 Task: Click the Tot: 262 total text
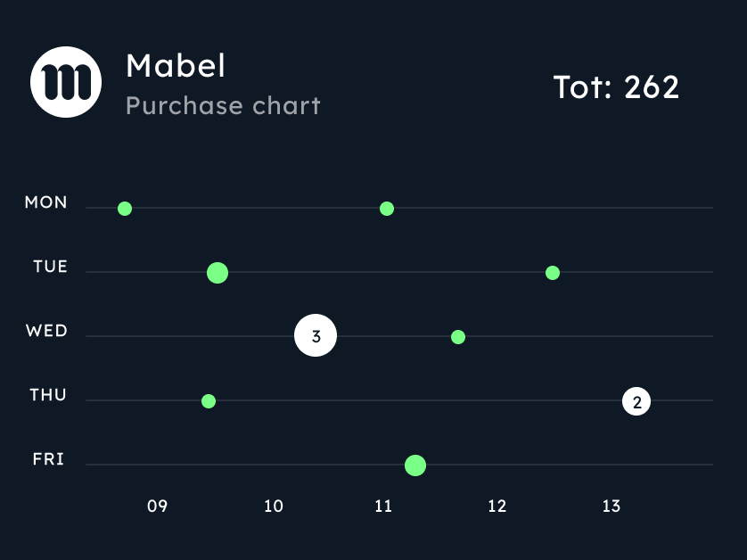point(616,87)
